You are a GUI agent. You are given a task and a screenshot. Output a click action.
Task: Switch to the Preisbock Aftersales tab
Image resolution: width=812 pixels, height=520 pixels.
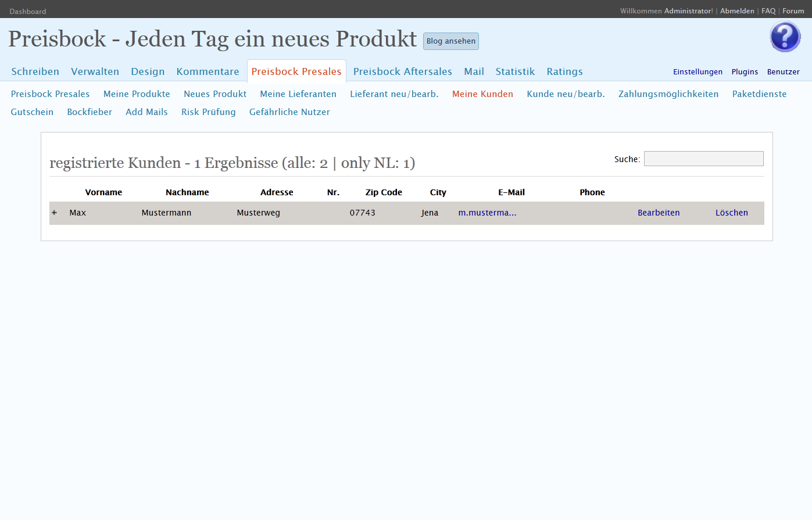coord(402,71)
